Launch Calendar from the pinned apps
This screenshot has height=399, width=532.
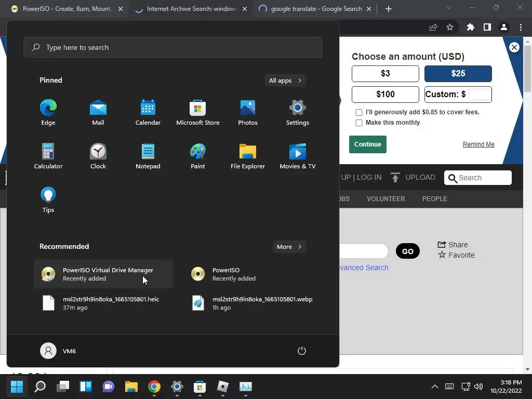point(148,113)
